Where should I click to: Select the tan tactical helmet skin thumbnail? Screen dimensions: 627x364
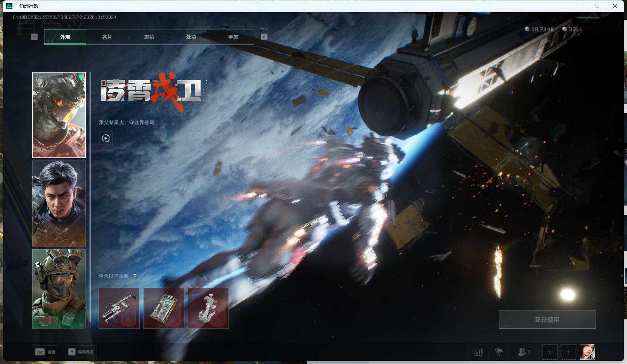click(x=59, y=289)
